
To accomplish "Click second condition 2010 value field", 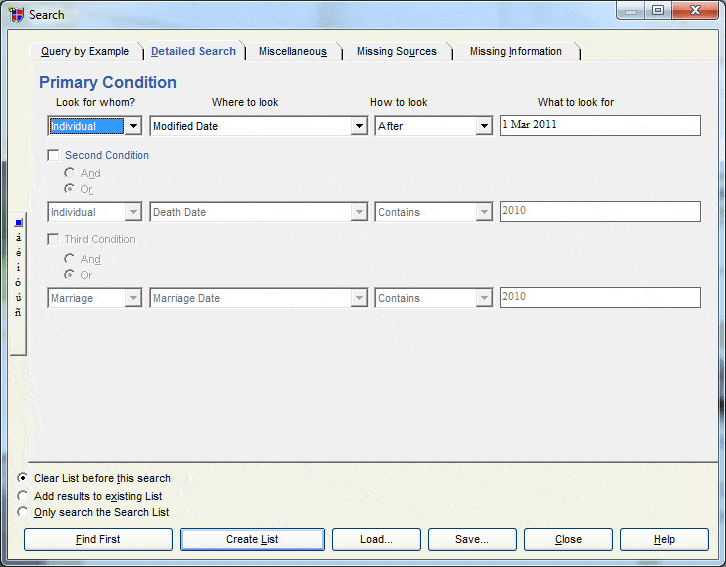I will pos(600,212).
